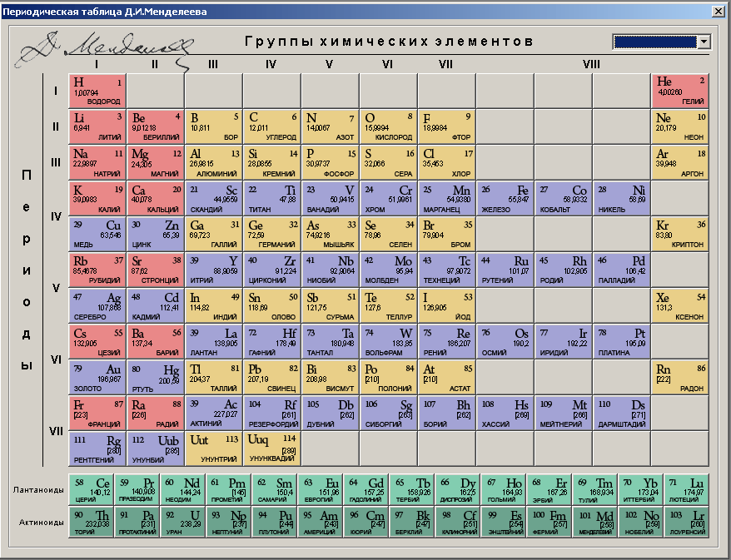Screen dimensions: 731x560
Task: Select the phosphorus cell (P, Фосфор)
Action: pos(331,162)
